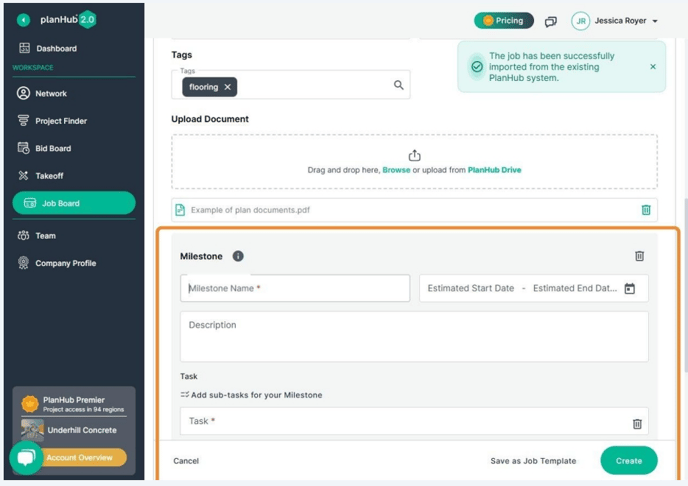The width and height of the screenshot is (688, 486).
Task: Delete the uploaded plan documents PDF
Action: click(645, 210)
